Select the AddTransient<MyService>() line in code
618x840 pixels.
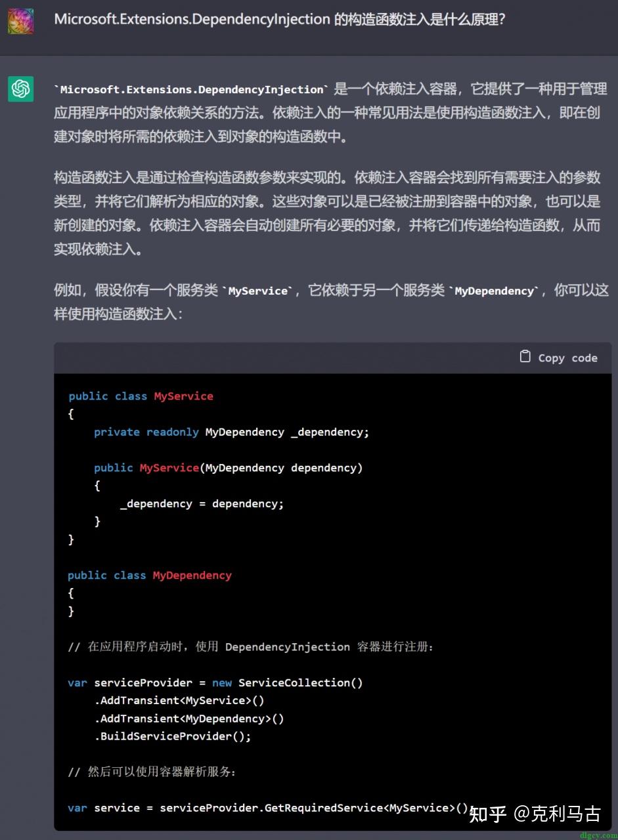(181, 700)
